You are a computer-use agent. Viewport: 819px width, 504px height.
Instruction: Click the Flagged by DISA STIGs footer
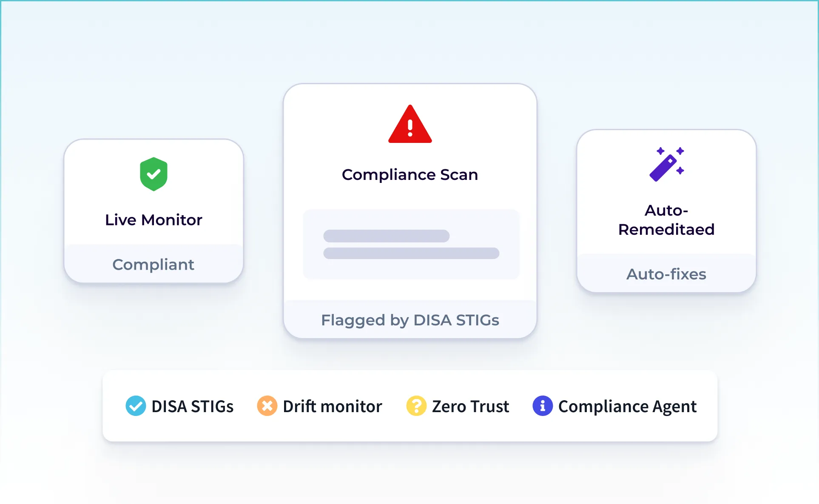(x=410, y=320)
